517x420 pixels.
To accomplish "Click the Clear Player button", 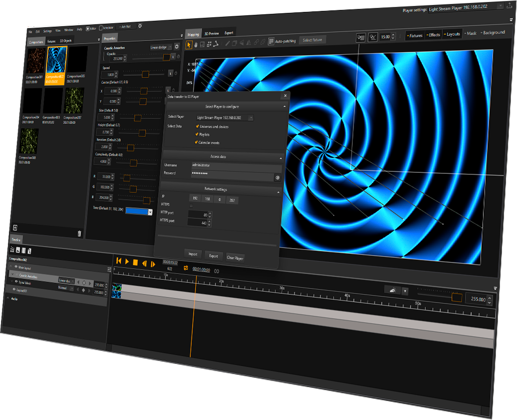I will [x=235, y=258].
